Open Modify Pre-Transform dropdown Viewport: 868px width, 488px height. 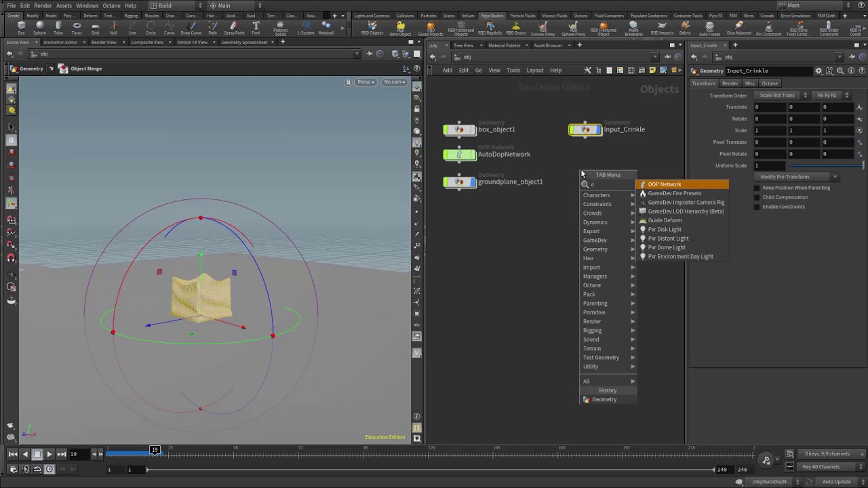(x=797, y=177)
